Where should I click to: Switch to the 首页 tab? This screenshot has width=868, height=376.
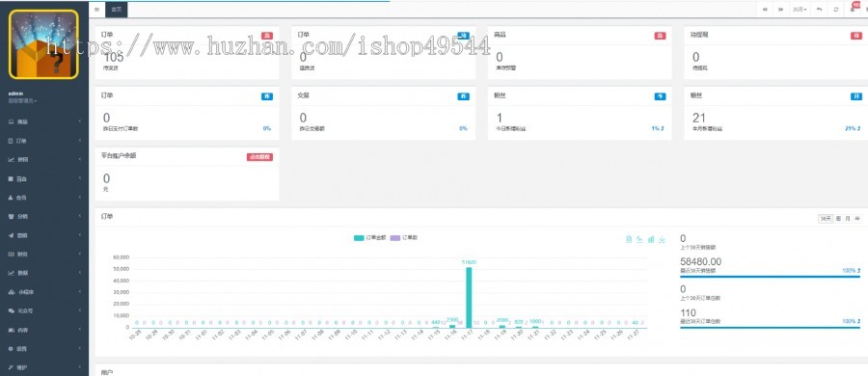click(x=117, y=10)
